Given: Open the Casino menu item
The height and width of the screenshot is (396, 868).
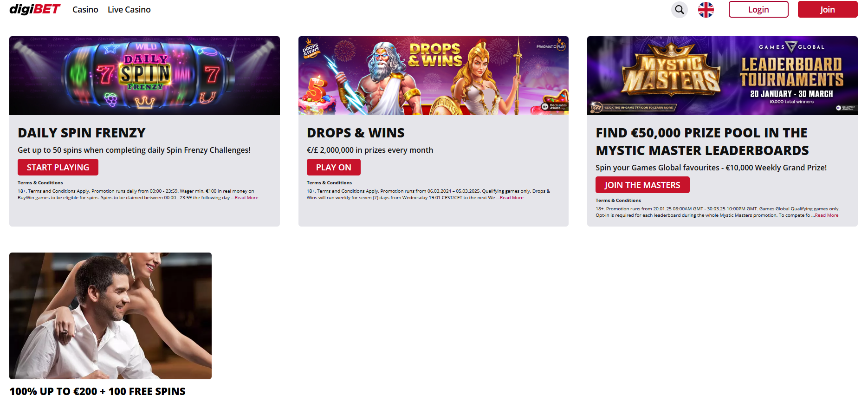Looking at the screenshot, I should point(85,10).
